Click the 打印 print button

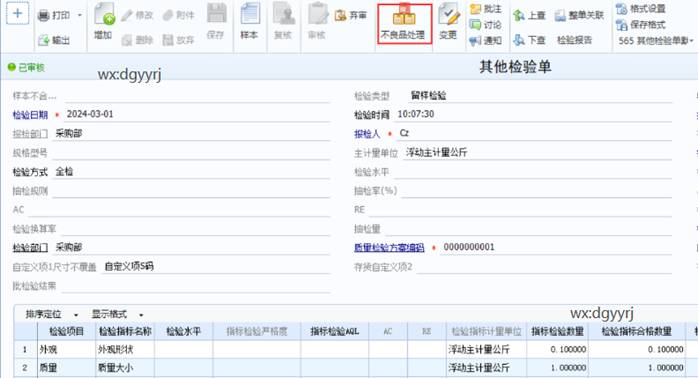54,16
